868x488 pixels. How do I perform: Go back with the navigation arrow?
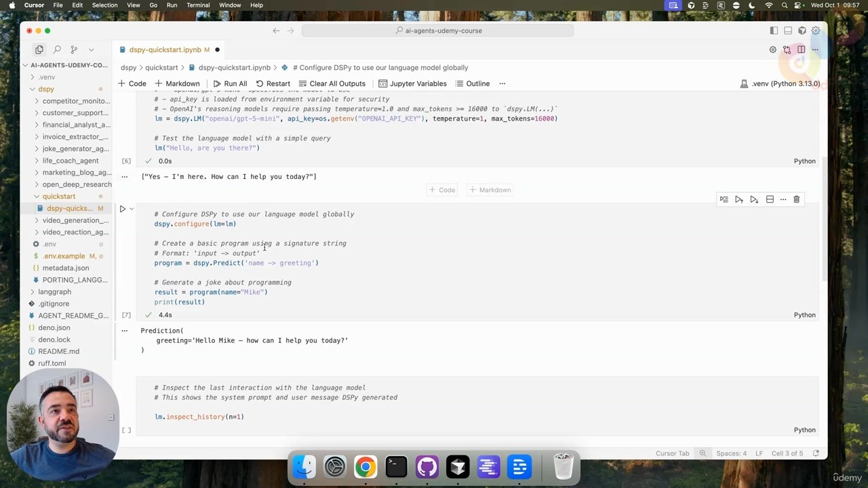click(x=276, y=30)
